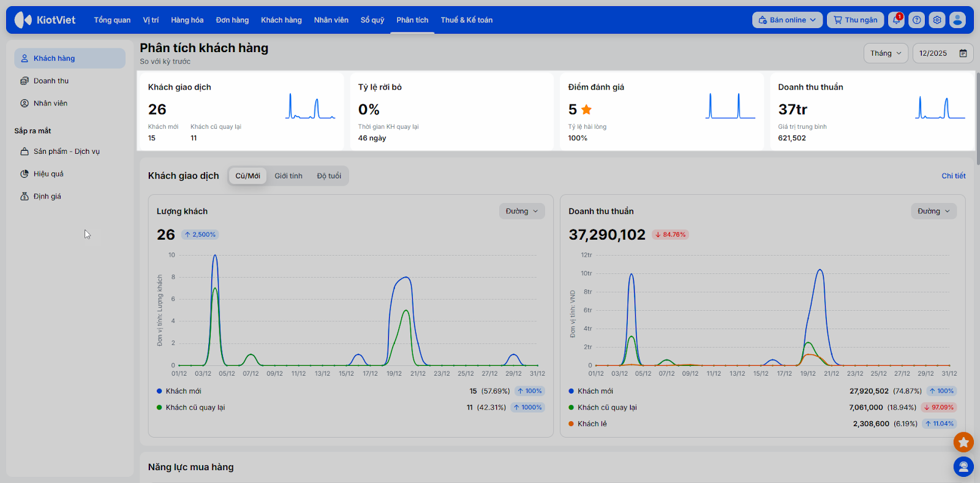Select the Cũ/Mới segment
980x483 pixels.
point(247,176)
